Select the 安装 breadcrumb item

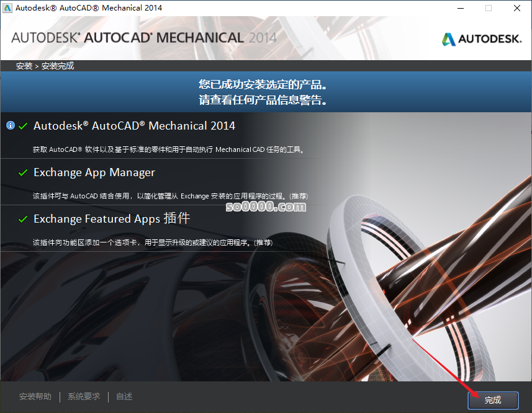tap(24, 65)
